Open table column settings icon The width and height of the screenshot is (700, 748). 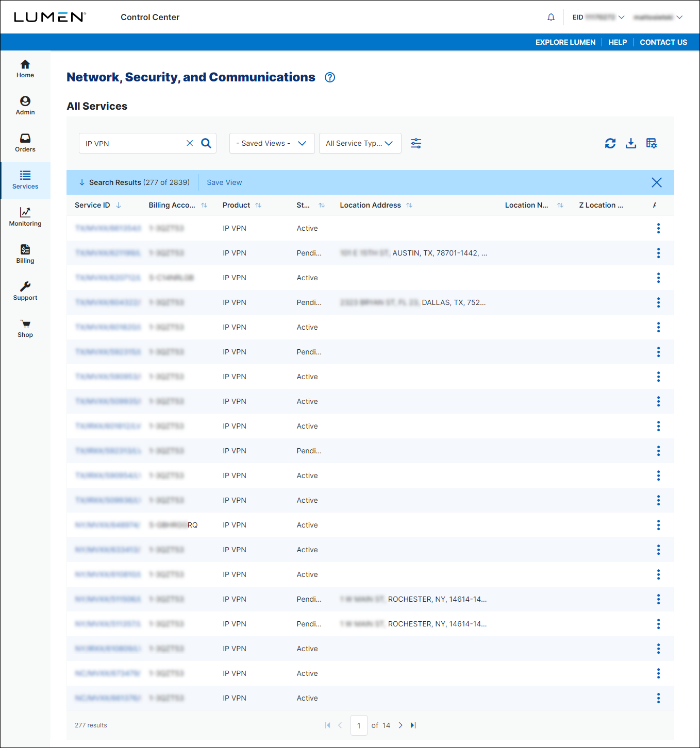(x=652, y=143)
